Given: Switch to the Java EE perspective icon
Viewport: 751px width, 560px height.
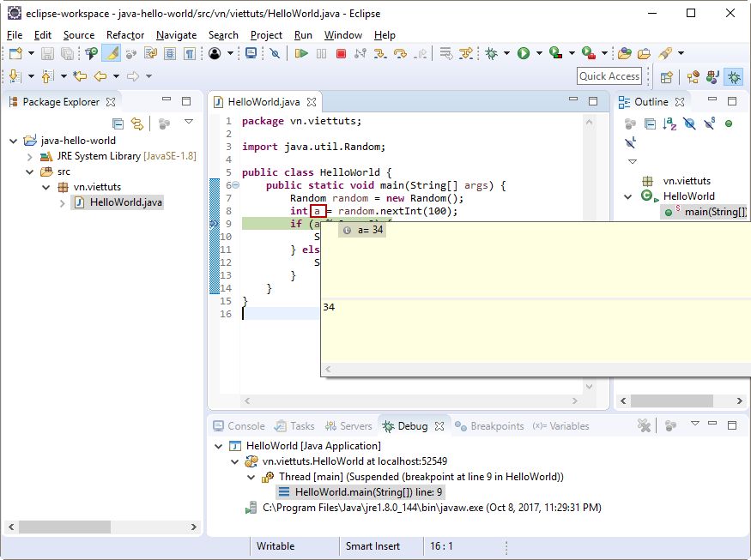Looking at the screenshot, I should [x=693, y=77].
